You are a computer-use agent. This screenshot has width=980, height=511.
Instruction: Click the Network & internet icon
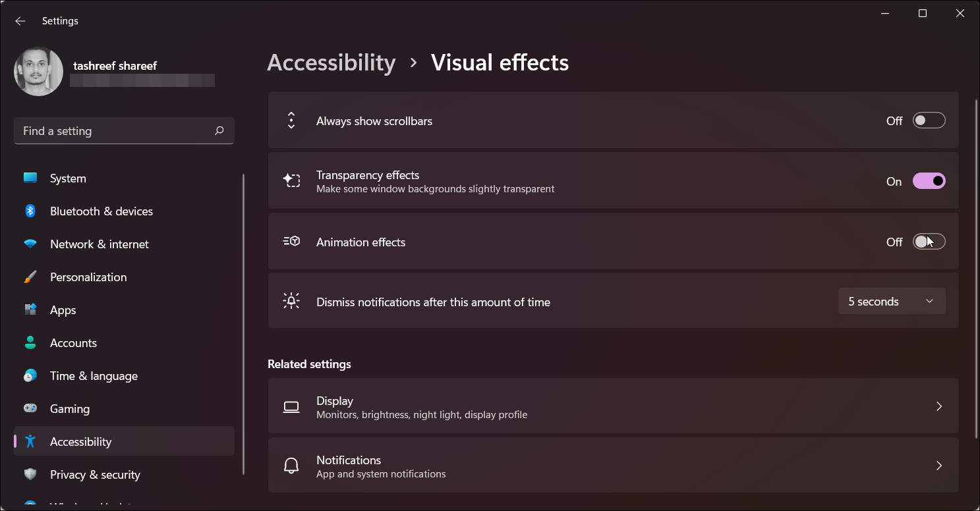click(x=30, y=244)
